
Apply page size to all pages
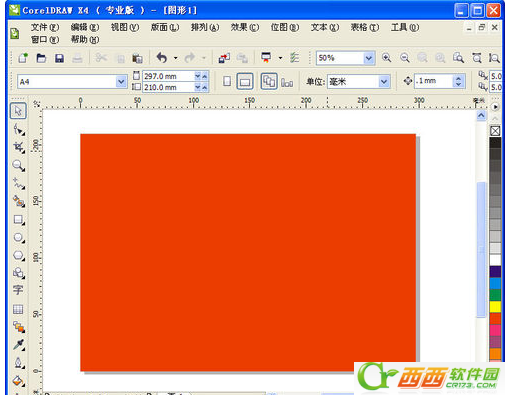pos(269,81)
